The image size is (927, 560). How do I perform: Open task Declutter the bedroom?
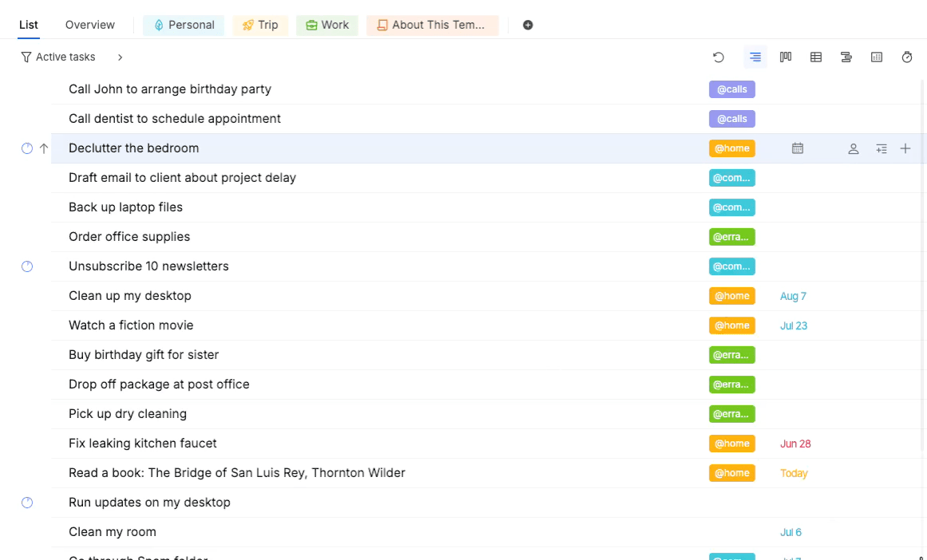pos(133,148)
